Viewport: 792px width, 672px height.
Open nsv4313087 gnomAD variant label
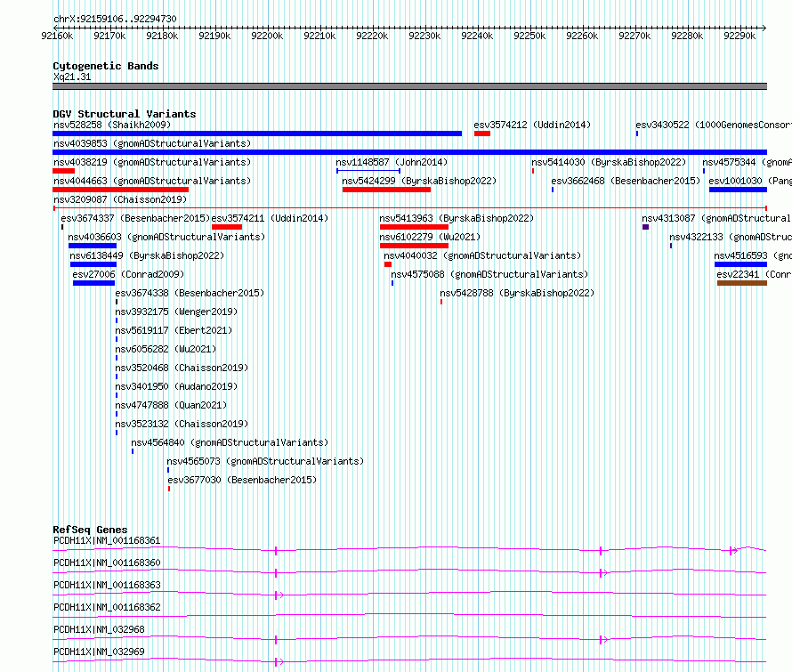tap(716, 218)
